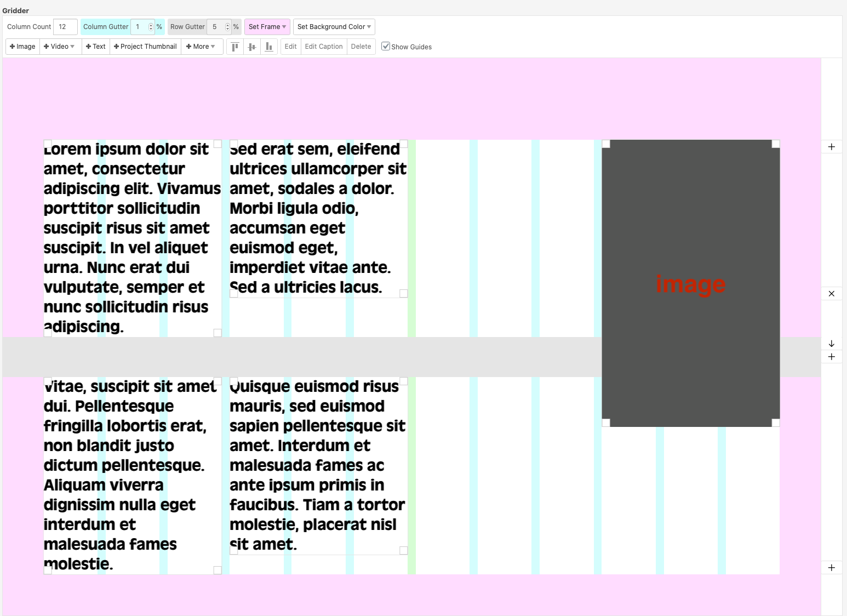Screen dimensions: 847x616
Task: Insert row using plus icon below down arrow
Action: click(x=831, y=357)
